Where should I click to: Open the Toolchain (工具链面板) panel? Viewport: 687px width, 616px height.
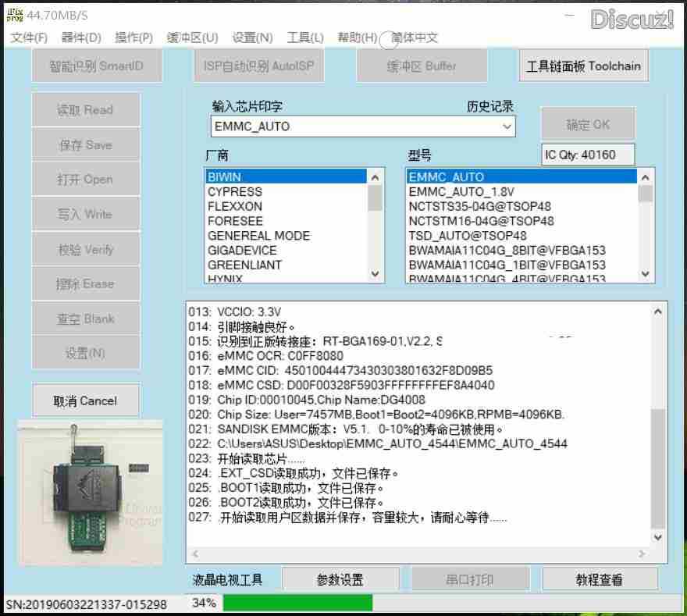pyautogui.click(x=583, y=66)
